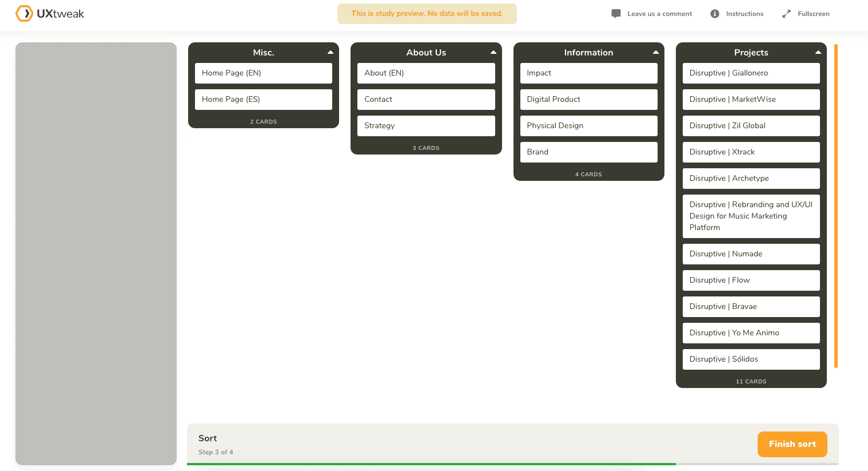
Task: Select the Contact card
Action: 426,99
